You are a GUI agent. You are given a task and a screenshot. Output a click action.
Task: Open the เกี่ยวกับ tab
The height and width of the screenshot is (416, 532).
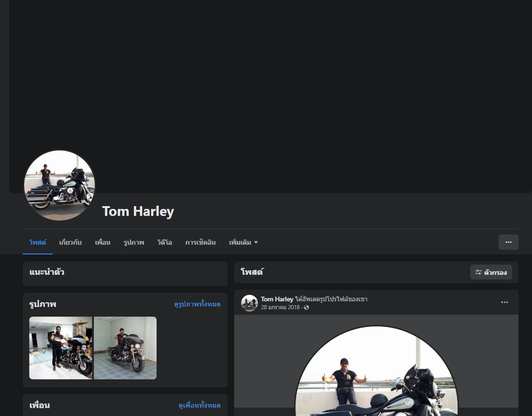pos(70,242)
